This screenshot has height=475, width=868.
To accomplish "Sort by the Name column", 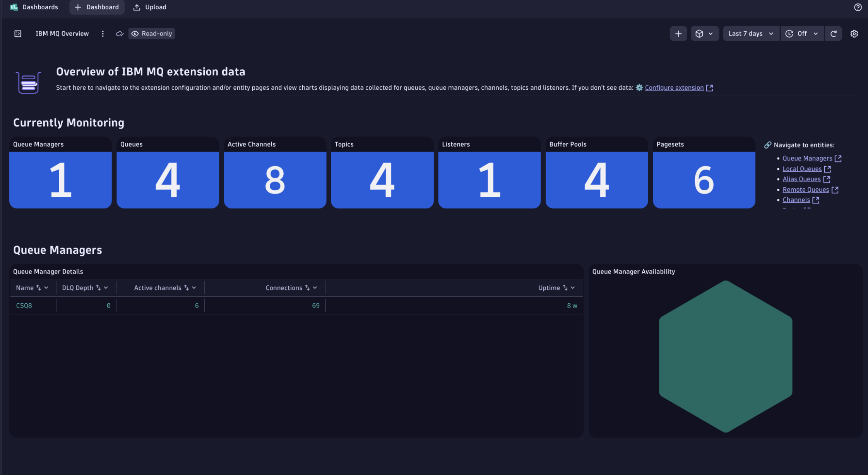I will (x=38, y=288).
